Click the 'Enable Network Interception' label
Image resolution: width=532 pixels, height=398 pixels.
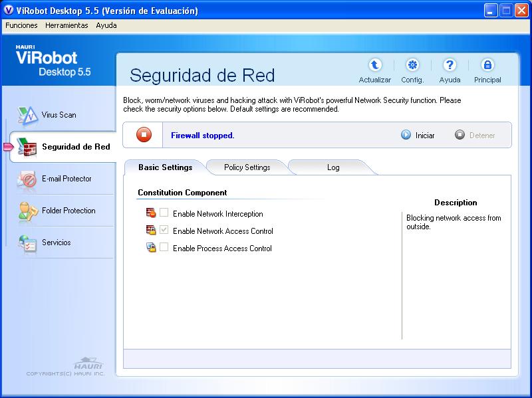click(218, 214)
